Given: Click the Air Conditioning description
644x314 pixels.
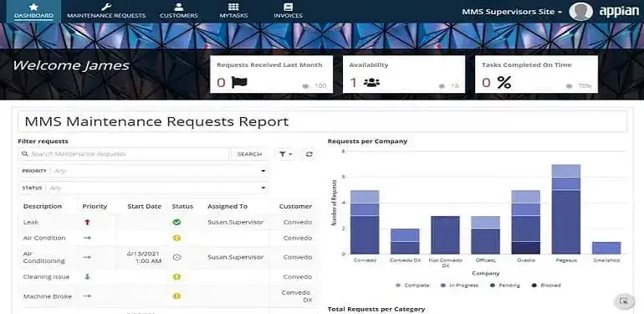Looking at the screenshot, I should [x=44, y=257].
